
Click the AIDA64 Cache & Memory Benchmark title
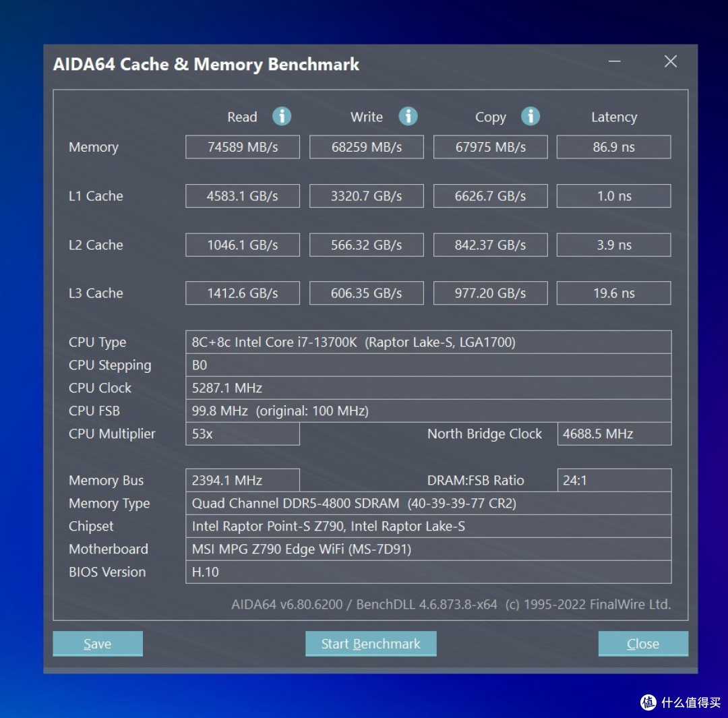(206, 65)
